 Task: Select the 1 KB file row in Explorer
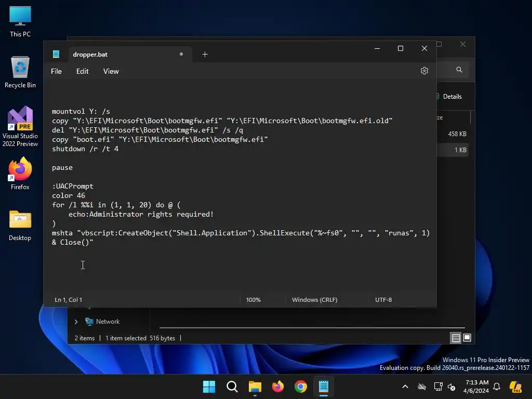tap(454, 150)
